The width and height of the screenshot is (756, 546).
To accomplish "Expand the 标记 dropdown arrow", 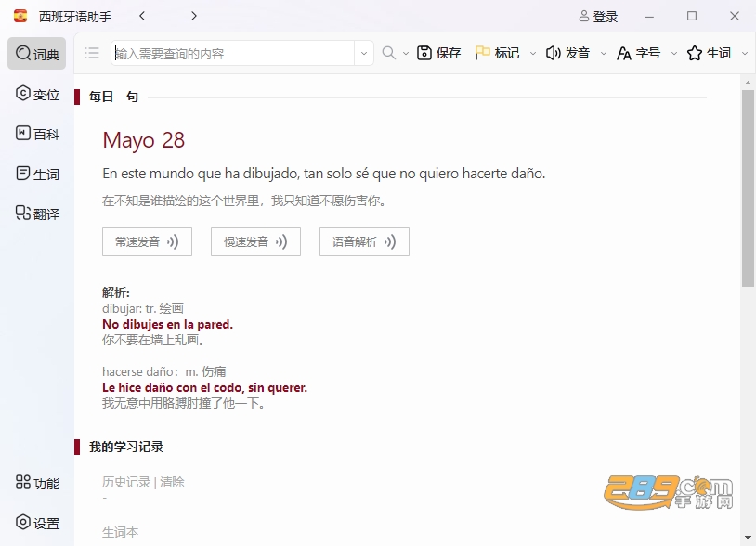I will click(533, 54).
